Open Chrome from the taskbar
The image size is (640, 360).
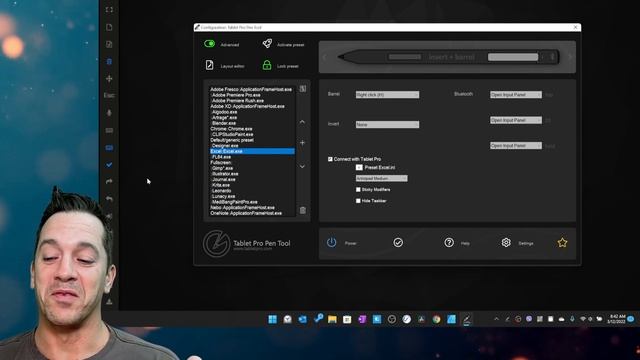coord(436,319)
